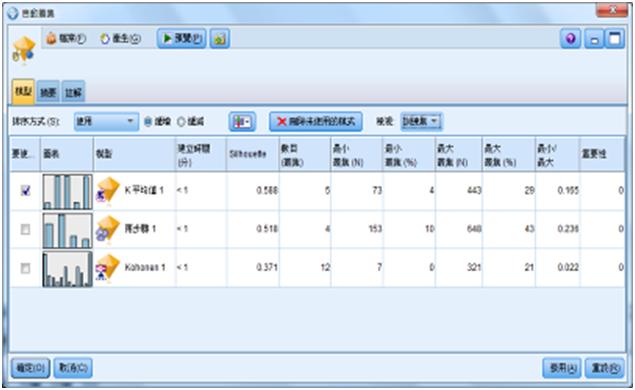Image resolution: width=635 pixels, height=390 pixels.
Task: Open the Generate menu in toolbar
Action: (x=120, y=38)
